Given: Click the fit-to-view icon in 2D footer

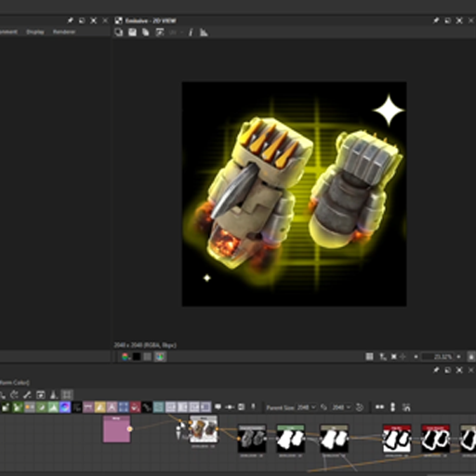Looking at the screenshot, I should coord(393,357).
